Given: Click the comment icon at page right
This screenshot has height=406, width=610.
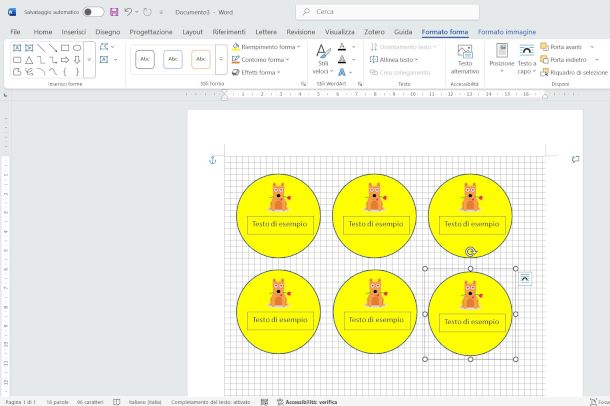Looking at the screenshot, I should [x=575, y=159].
